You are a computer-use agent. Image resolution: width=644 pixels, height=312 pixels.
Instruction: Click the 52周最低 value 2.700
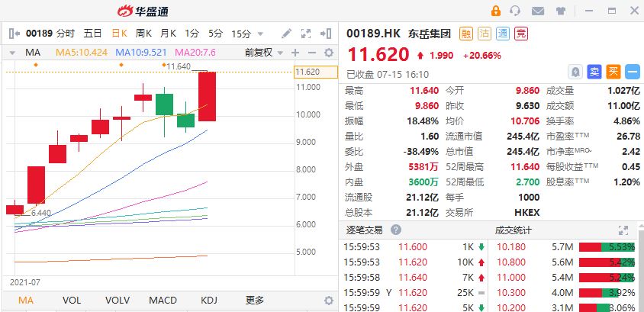coord(527,182)
